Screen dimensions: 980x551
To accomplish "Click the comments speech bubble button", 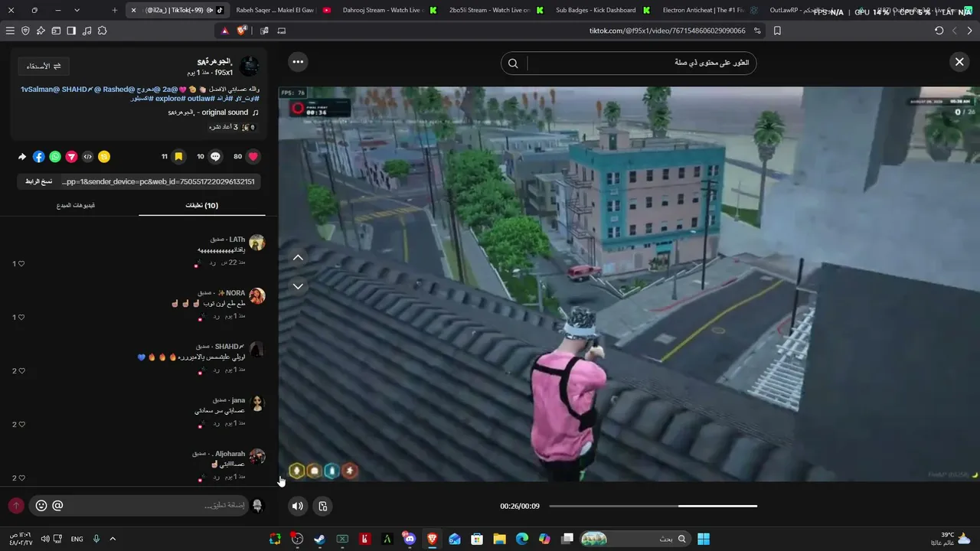I will click(x=216, y=157).
